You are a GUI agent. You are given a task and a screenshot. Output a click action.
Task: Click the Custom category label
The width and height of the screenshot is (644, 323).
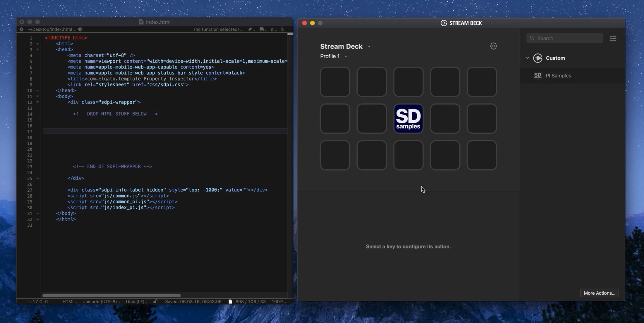click(555, 58)
